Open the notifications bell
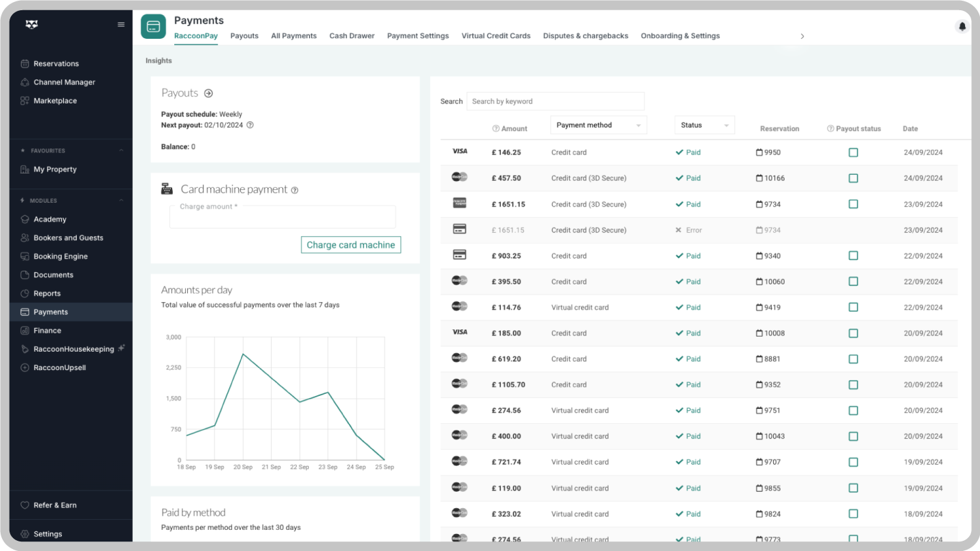980x551 pixels. click(x=962, y=27)
